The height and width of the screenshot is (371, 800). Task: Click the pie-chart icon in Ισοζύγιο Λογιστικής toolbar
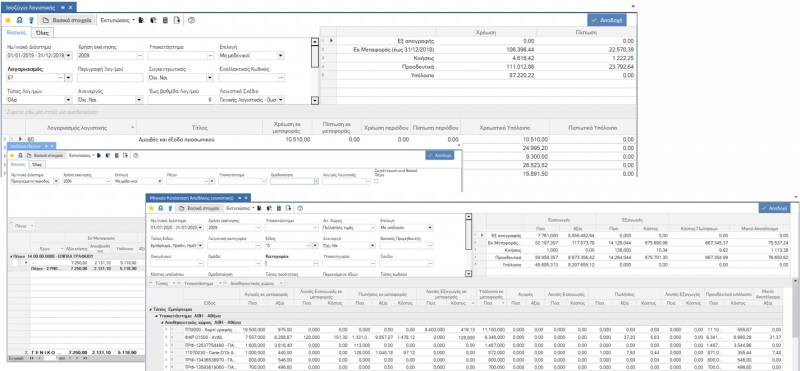tap(153, 20)
